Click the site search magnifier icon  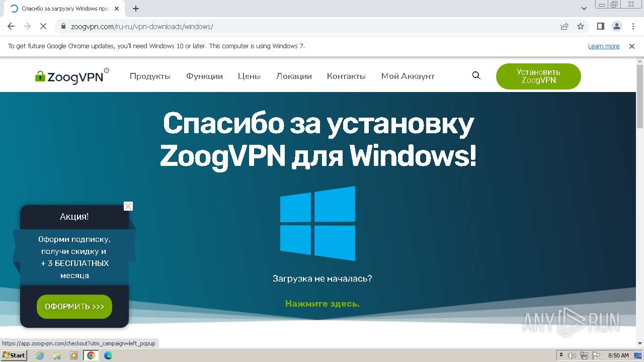476,76
